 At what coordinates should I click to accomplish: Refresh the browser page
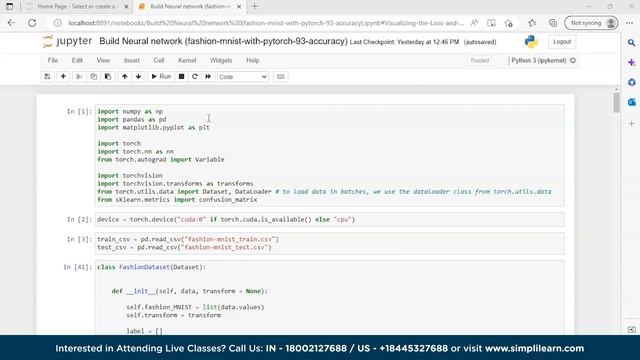tap(32, 23)
